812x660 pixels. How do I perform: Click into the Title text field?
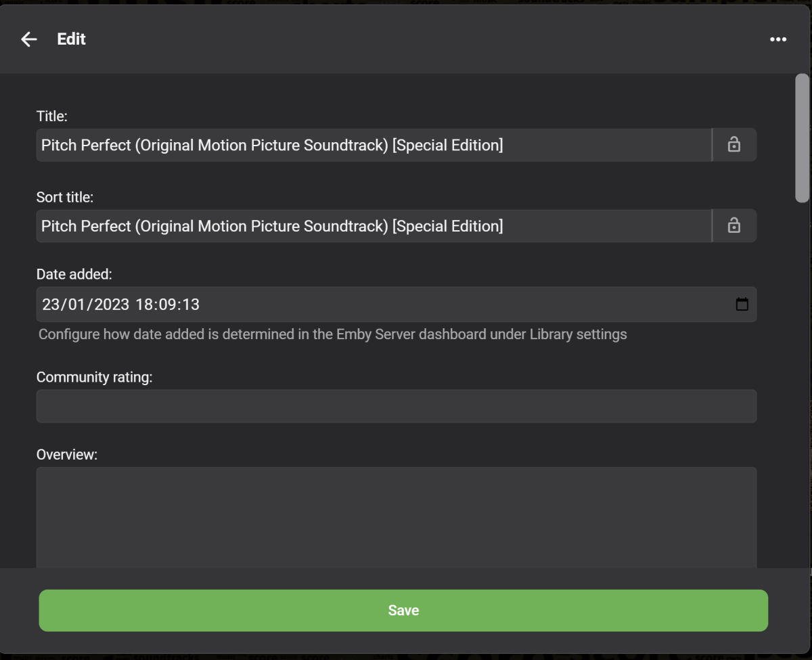[x=372, y=145]
